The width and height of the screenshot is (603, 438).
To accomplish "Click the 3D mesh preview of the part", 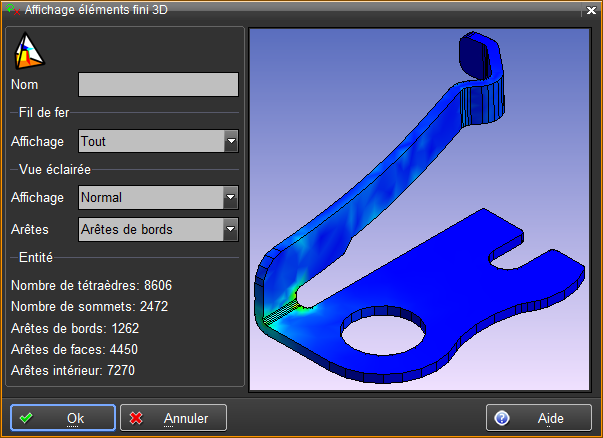I will [x=419, y=210].
